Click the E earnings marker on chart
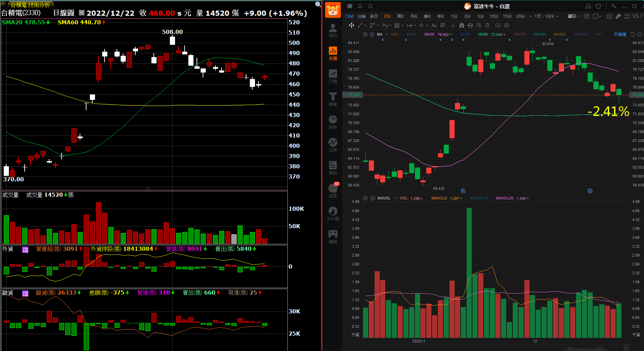The height and width of the screenshot is (351, 644). coord(463,191)
